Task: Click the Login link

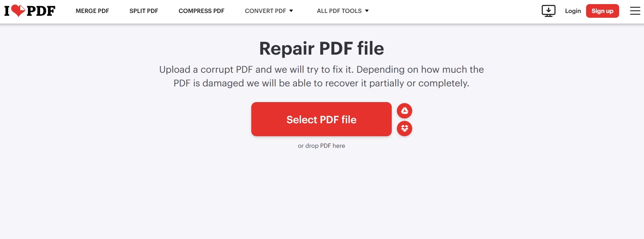Action: [x=573, y=11]
